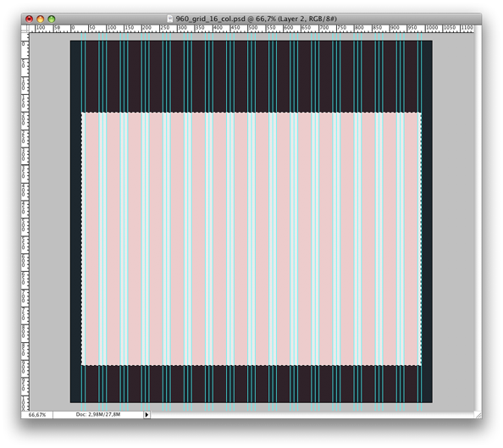Close the 960_grid_16_col.psd window

(x=29, y=19)
